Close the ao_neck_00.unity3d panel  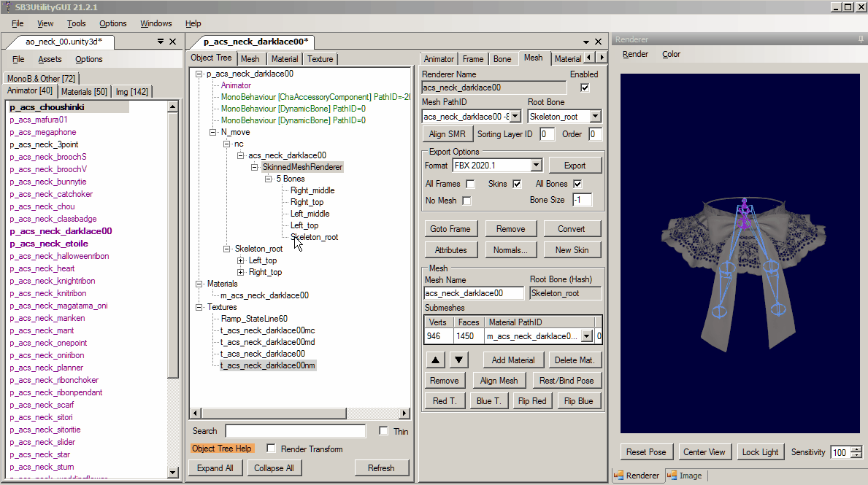coord(173,42)
